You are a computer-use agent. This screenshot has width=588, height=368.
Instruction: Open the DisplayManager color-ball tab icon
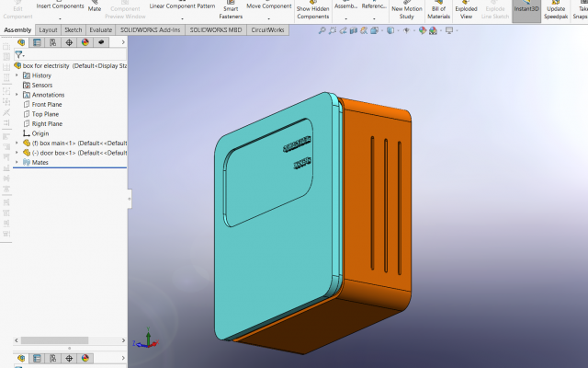(x=85, y=42)
